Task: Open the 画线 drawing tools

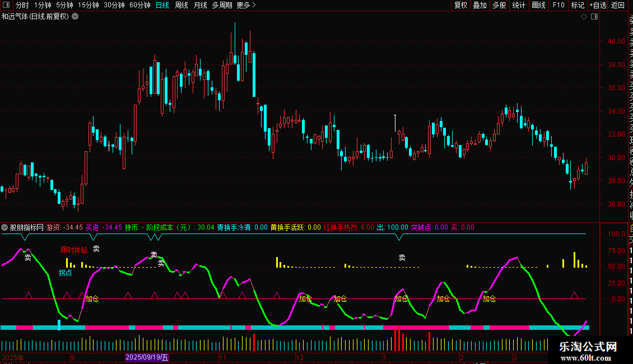Action: coord(538,5)
